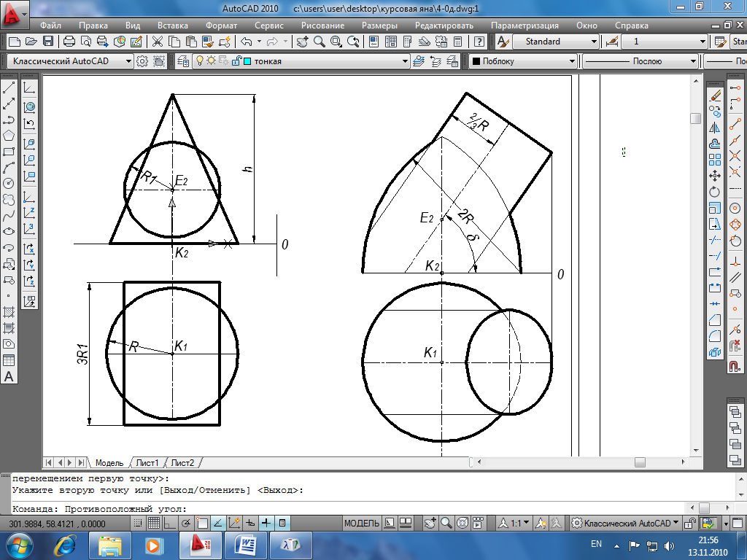Open the Workspace settings gear icon
The image size is (747, 560).
tap(142, 61)
